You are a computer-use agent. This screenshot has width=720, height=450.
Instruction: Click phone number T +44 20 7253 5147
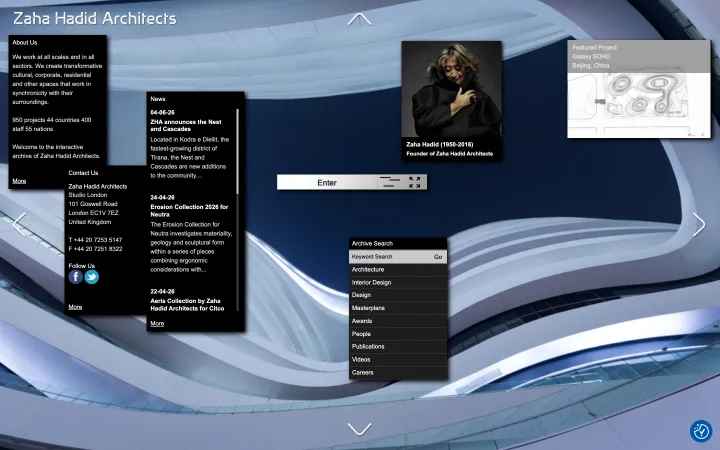coord(95,240)
